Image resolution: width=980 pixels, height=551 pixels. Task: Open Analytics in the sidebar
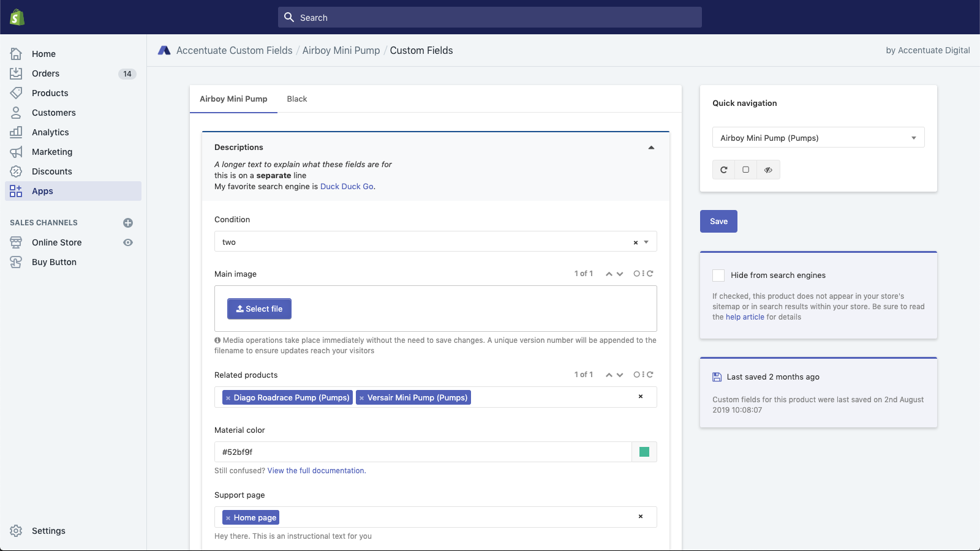tap(50, 132)
